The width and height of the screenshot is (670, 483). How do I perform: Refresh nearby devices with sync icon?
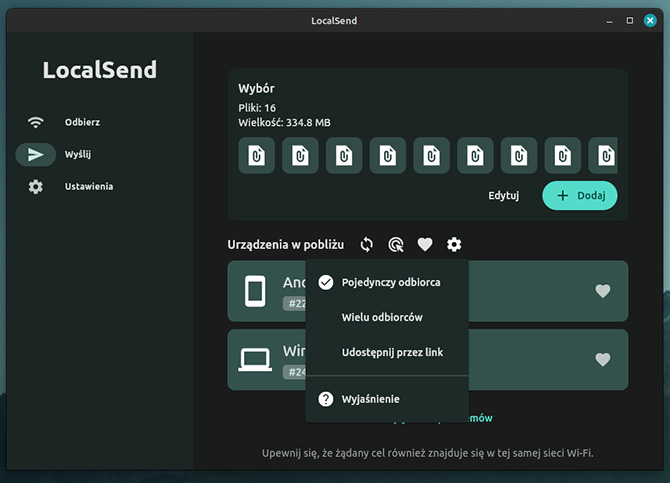pyautogui.click(x=367, y=244)
